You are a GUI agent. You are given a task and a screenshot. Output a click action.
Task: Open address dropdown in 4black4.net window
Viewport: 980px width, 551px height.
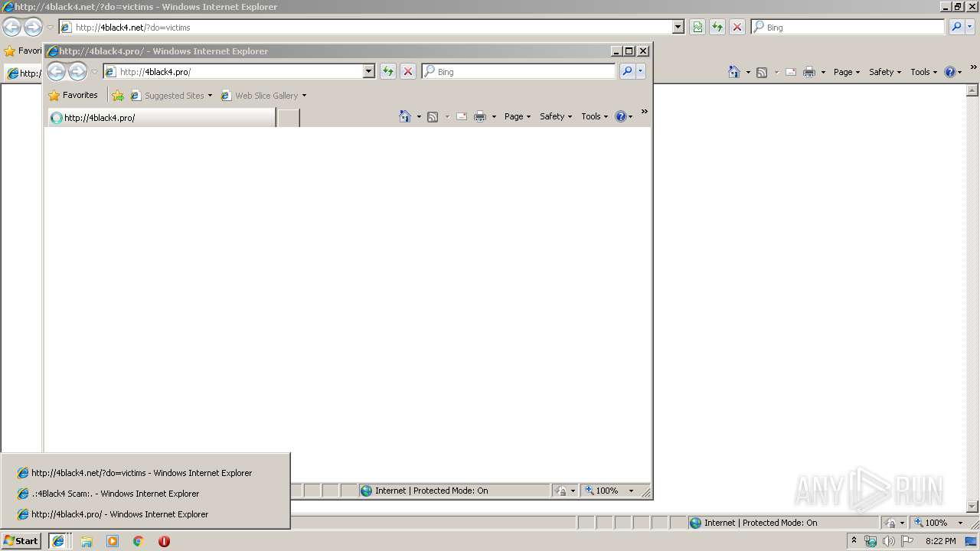click(x=678, y=27)
